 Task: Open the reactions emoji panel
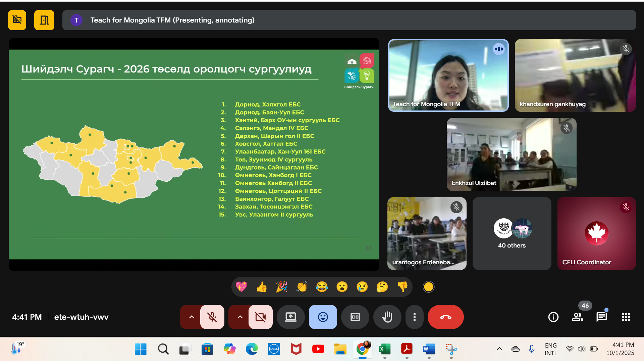coord(322,317)
